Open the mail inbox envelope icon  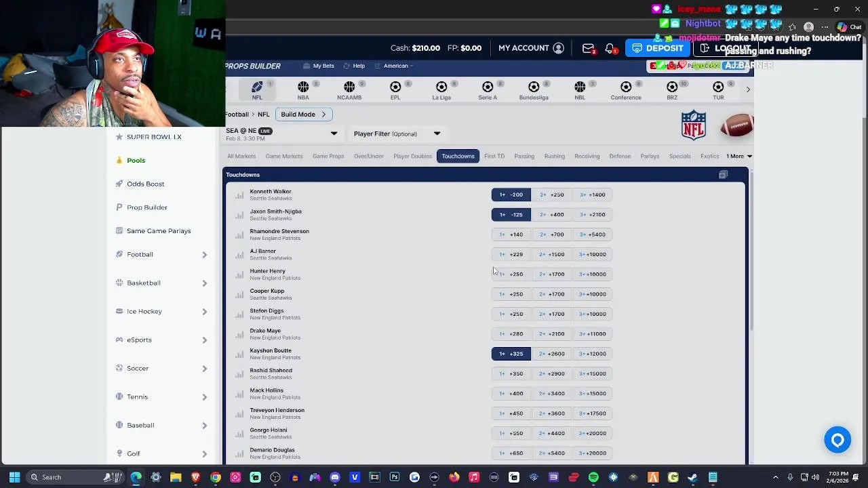pyautogui.click(x=588, y=48)
